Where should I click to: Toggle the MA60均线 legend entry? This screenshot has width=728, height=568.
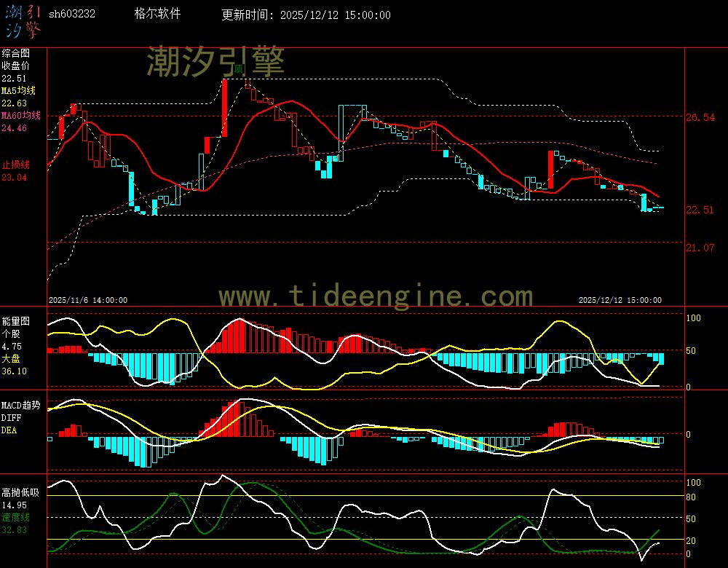20,116
